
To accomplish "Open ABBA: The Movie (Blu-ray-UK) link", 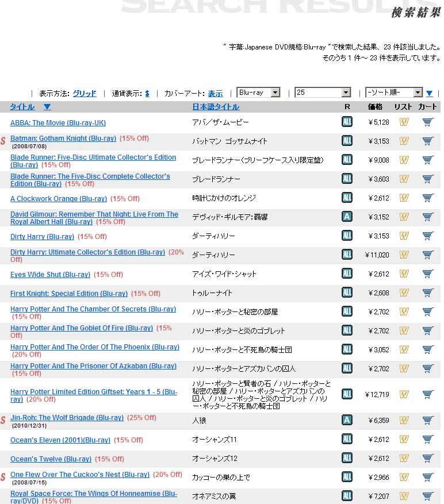I will coord(58,123).
